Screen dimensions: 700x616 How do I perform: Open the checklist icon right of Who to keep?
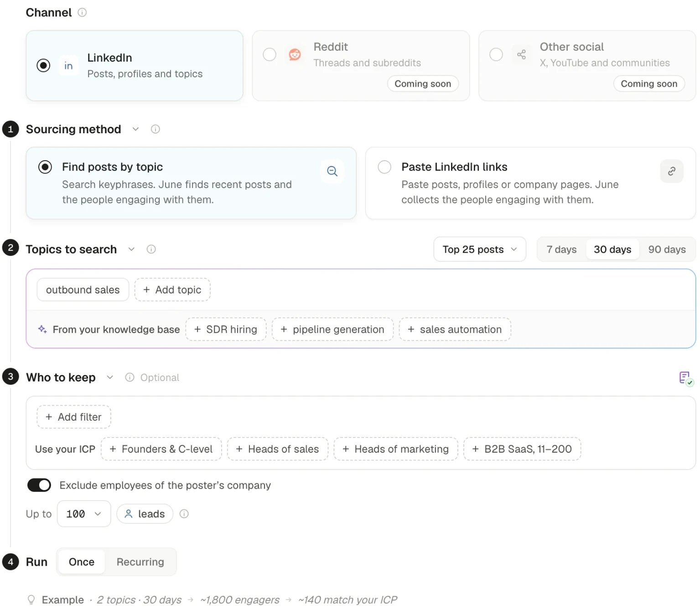coord(686,378)
